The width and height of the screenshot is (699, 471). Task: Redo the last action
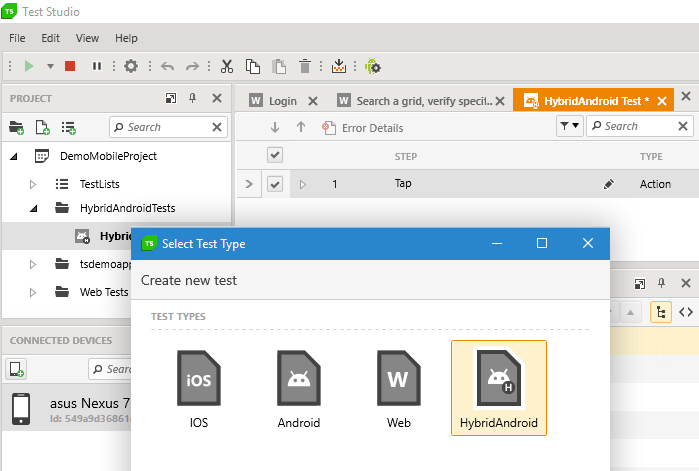pyautogui.click(x=192, y=67)
